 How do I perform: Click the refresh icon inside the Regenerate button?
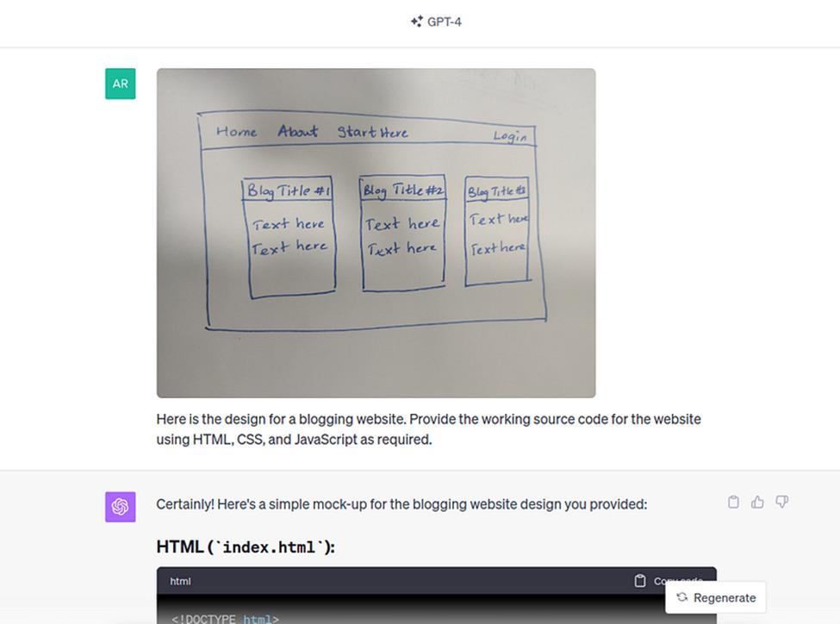click(x=681, y=597)
